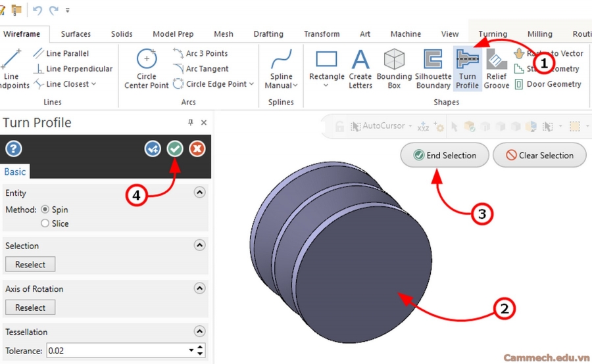Open the Door Geometry tool
The image size is (592, 364).
[x=548, y=84]
